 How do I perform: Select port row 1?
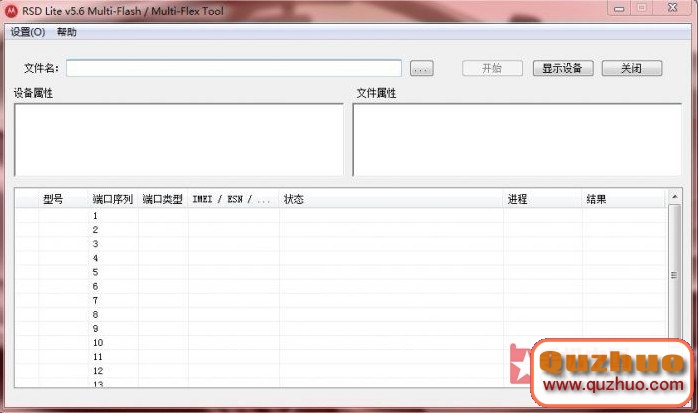(341, 216)
